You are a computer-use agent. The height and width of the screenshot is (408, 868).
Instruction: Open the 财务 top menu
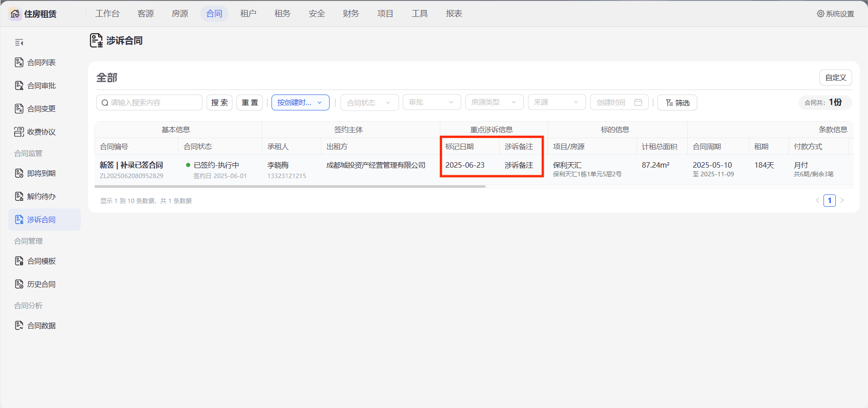click(351, 14)
